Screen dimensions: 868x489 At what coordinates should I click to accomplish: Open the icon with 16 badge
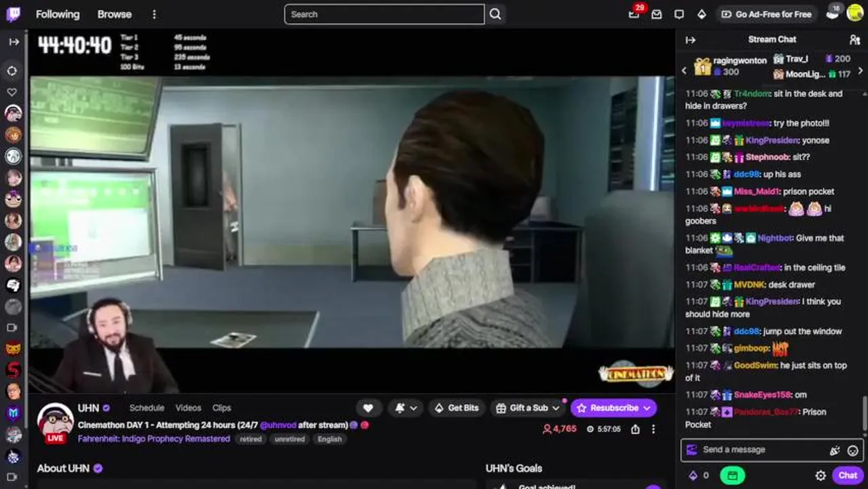coord(833,13)
